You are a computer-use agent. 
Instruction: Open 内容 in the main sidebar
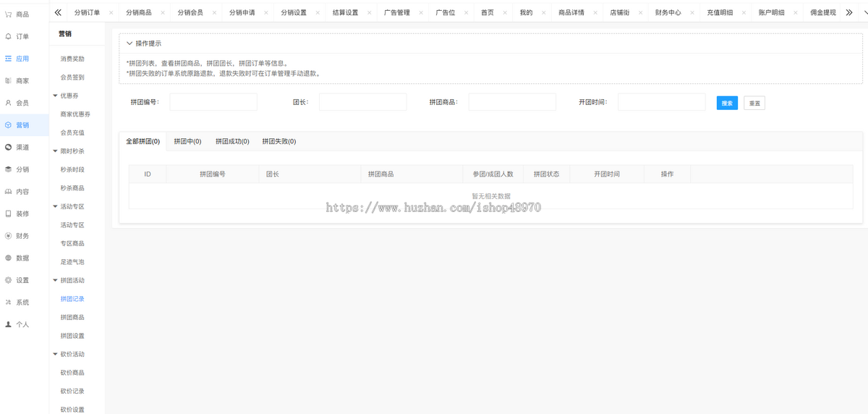[x=22, y=192]
